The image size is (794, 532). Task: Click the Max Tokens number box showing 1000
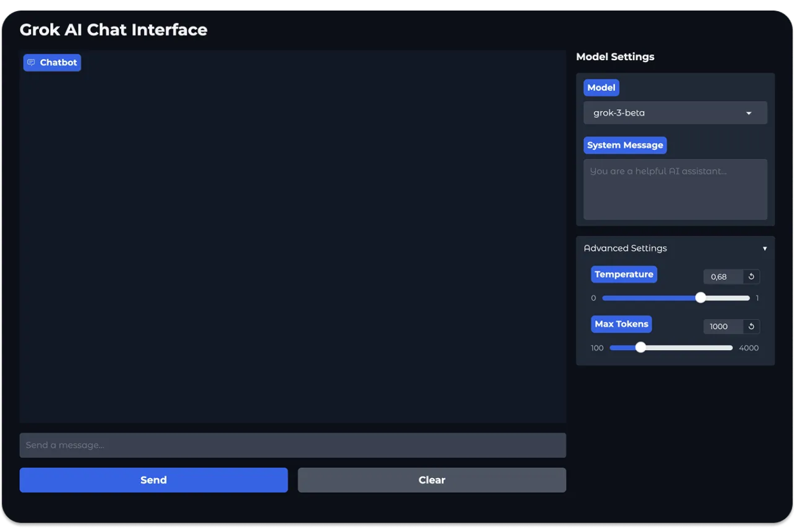pyautogui.click(x=723, y=326)
